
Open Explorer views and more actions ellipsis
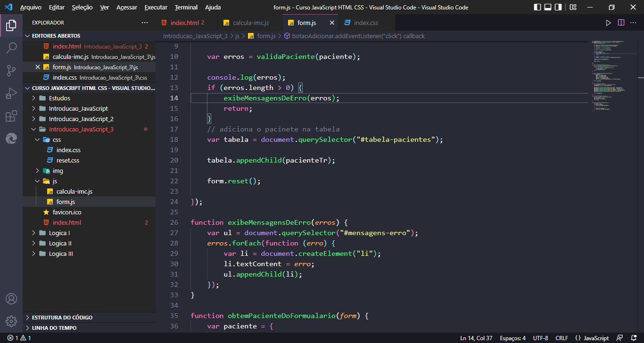(145, 23)
